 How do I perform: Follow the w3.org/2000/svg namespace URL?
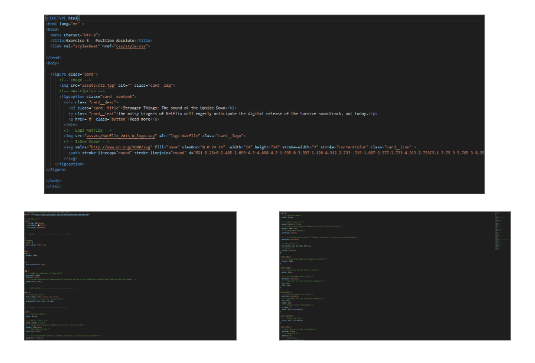point(120,147)
